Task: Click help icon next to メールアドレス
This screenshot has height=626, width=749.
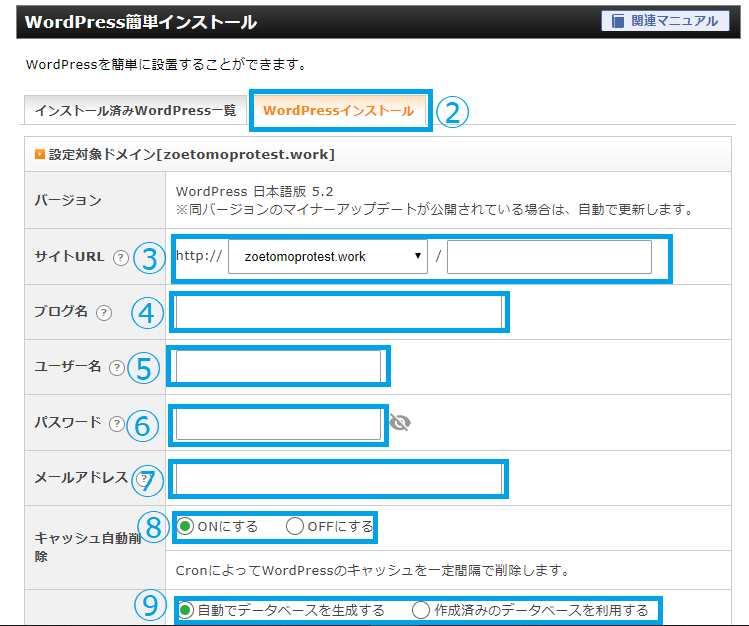Action: pos(142,478)
